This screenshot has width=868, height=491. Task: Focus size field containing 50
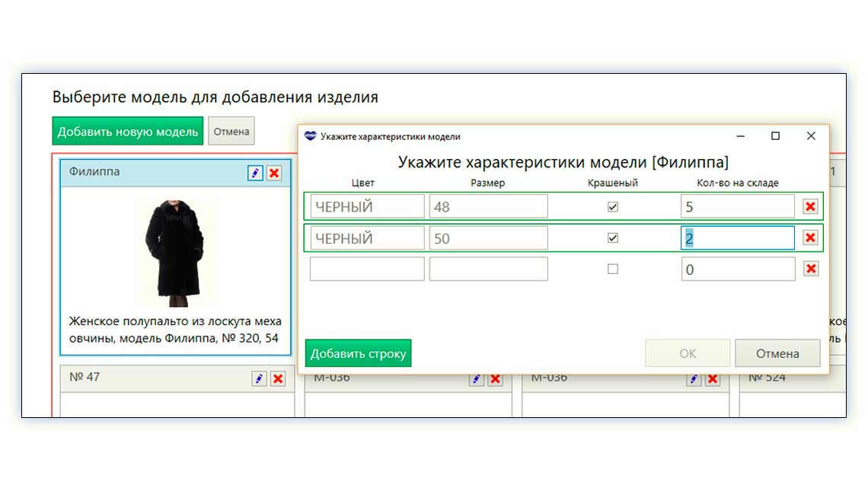[488, 238]
